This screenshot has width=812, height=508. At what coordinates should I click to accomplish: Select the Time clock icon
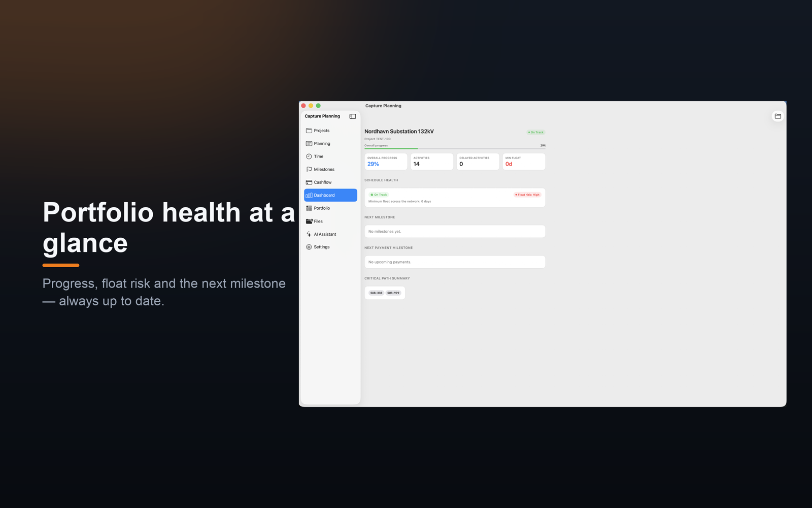(x=309, y=156)
